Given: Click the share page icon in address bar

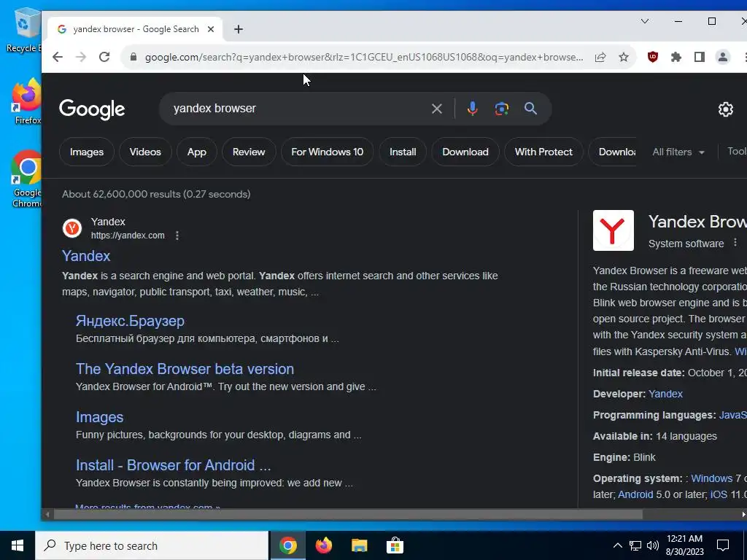Looking at the screenshot, I should [600, 57].
